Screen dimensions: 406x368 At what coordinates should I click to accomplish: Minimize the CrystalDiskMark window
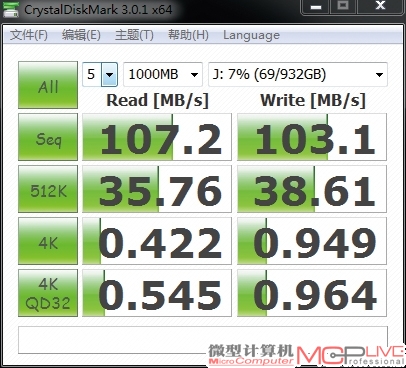(x=315, y=7)
